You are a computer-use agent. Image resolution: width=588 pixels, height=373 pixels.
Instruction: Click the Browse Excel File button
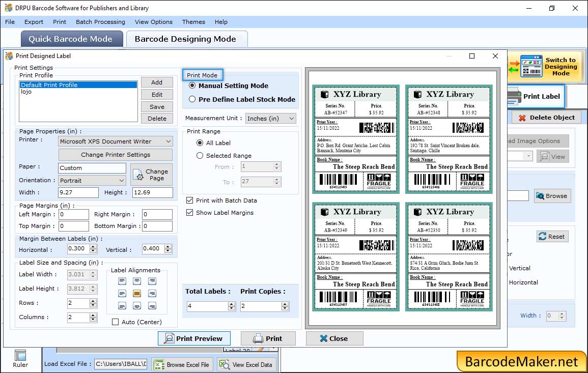click(183, 364)
